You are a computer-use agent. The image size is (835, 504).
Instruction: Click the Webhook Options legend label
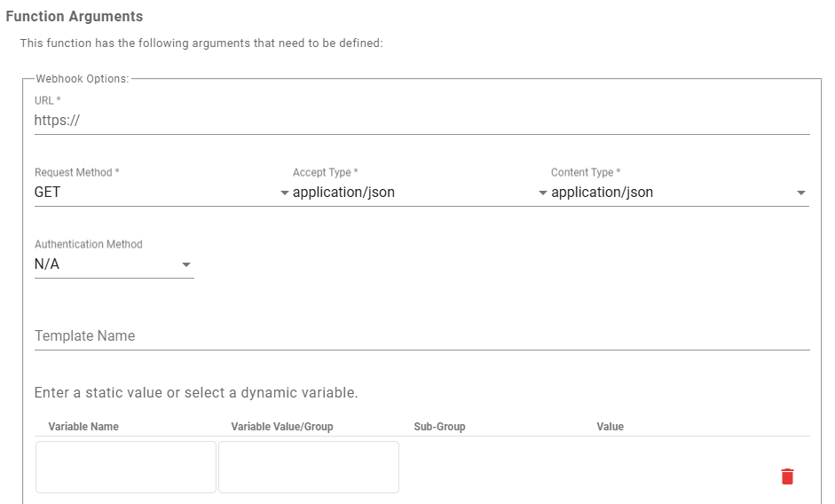83,79
